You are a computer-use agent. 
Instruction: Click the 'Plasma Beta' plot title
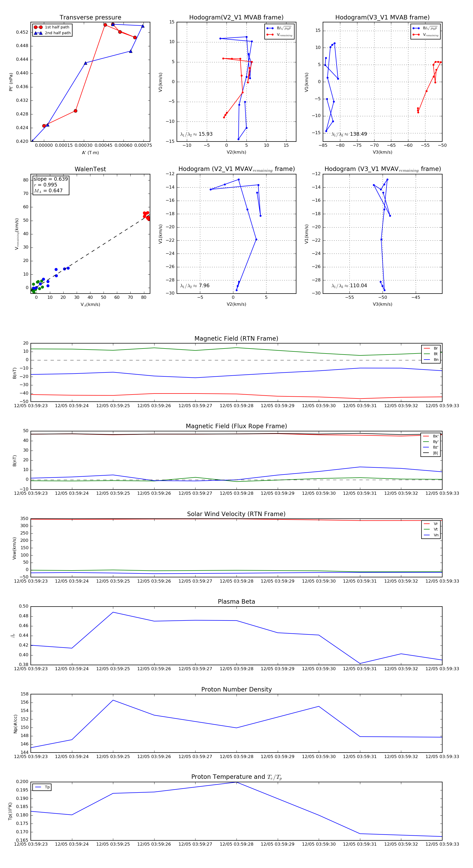tap(236, 602)
